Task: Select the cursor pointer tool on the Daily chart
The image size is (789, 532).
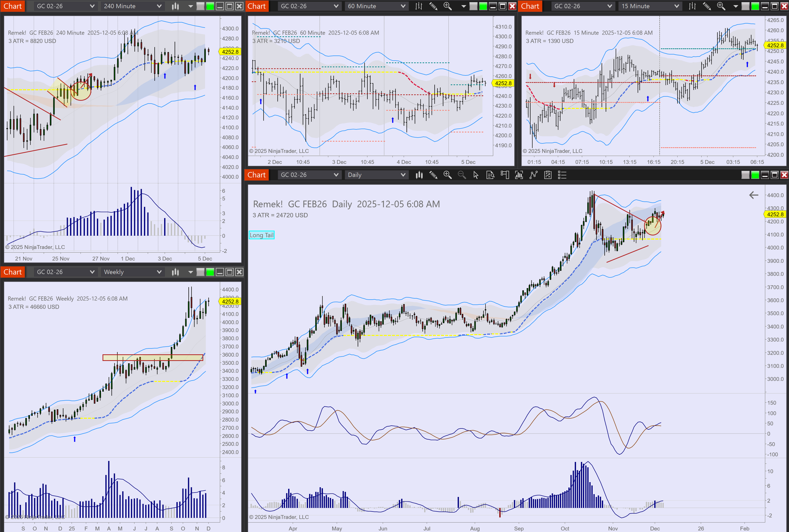Action: [x=476, y=175]
